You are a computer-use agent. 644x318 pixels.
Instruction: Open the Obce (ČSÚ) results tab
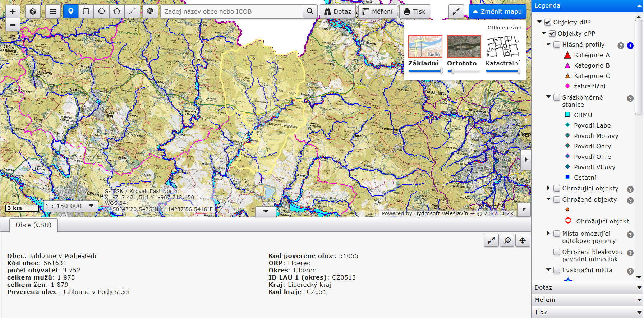pos(33,225)
